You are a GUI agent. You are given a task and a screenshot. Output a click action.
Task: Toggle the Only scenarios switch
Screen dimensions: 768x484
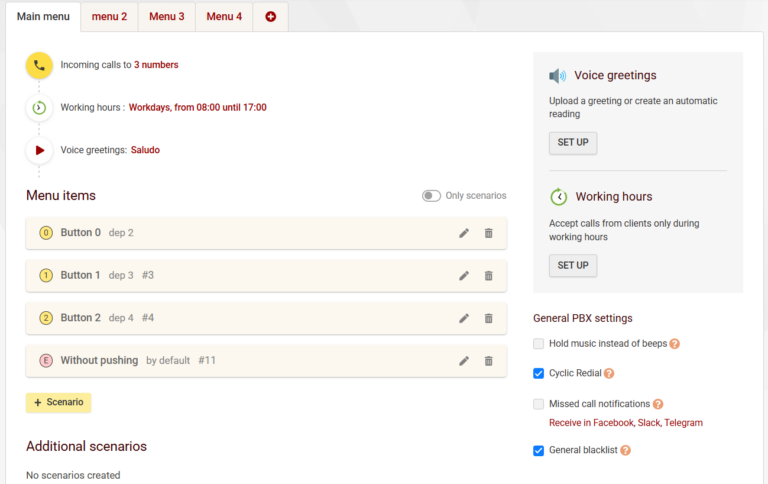431,196
